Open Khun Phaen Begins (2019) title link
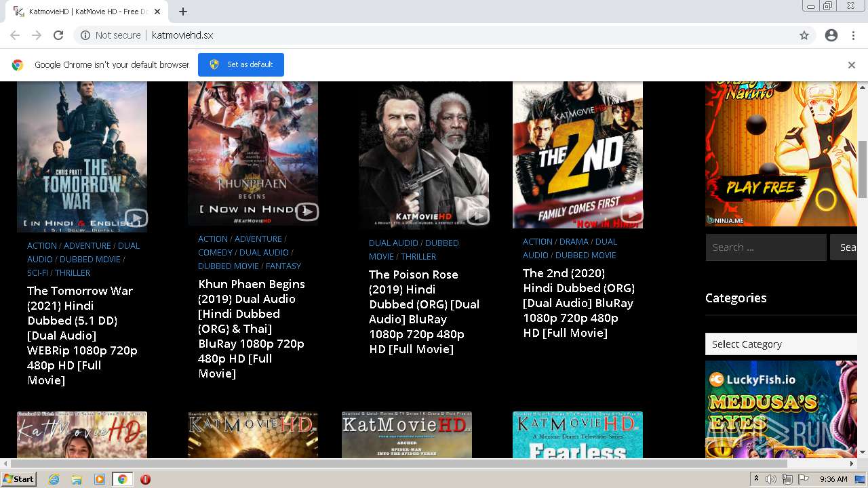Image resolution: width=868 pixels, height=488 pixels. (252, 329)
